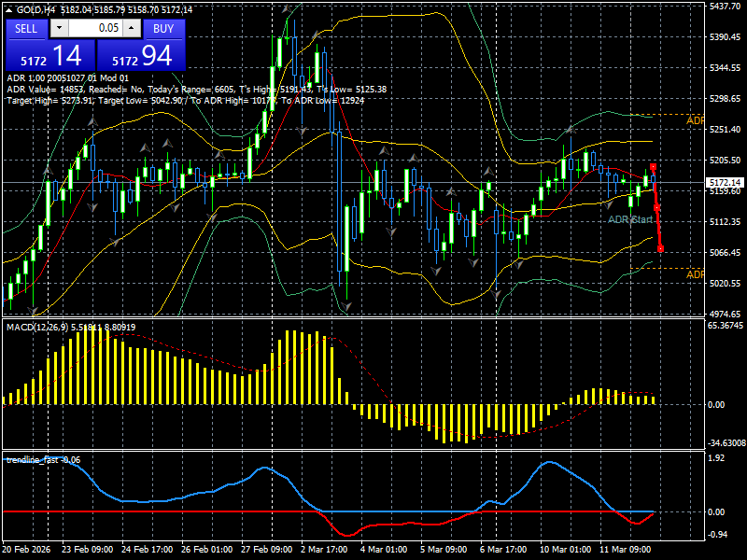Click the MACD scale value -34.63008
747x560 pixels.
(x=726, y=443)
